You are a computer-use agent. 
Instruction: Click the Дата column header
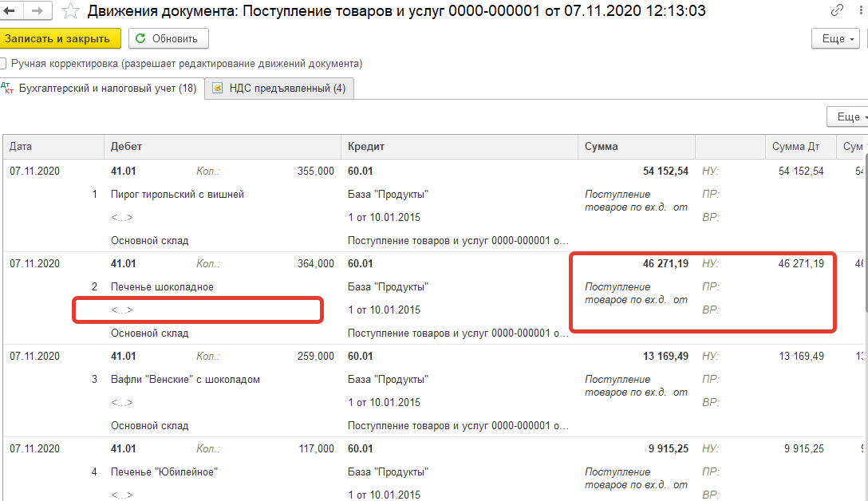pyautogui.click(x=53, y=147)
